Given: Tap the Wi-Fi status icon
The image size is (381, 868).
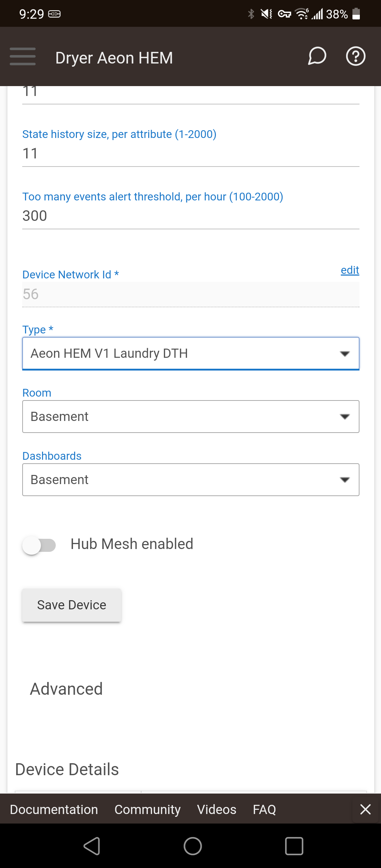Looking at the screenshot, I should click(302, 14).
